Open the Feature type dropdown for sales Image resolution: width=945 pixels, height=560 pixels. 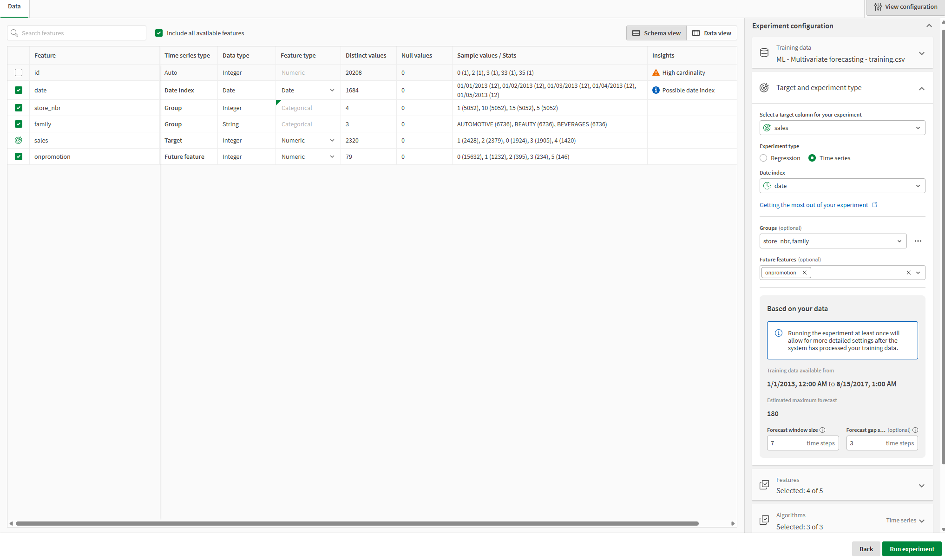(x=332, y=140)
